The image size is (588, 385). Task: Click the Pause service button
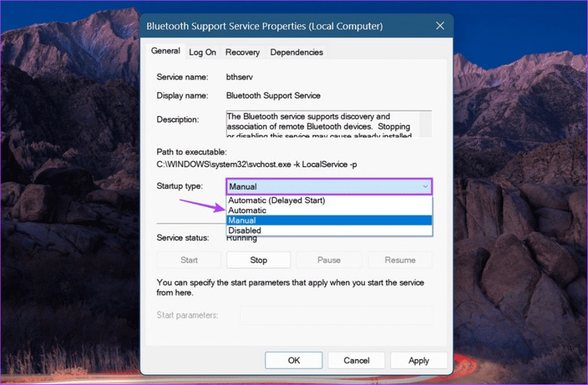pyautogui.click(x=328, y=260)
